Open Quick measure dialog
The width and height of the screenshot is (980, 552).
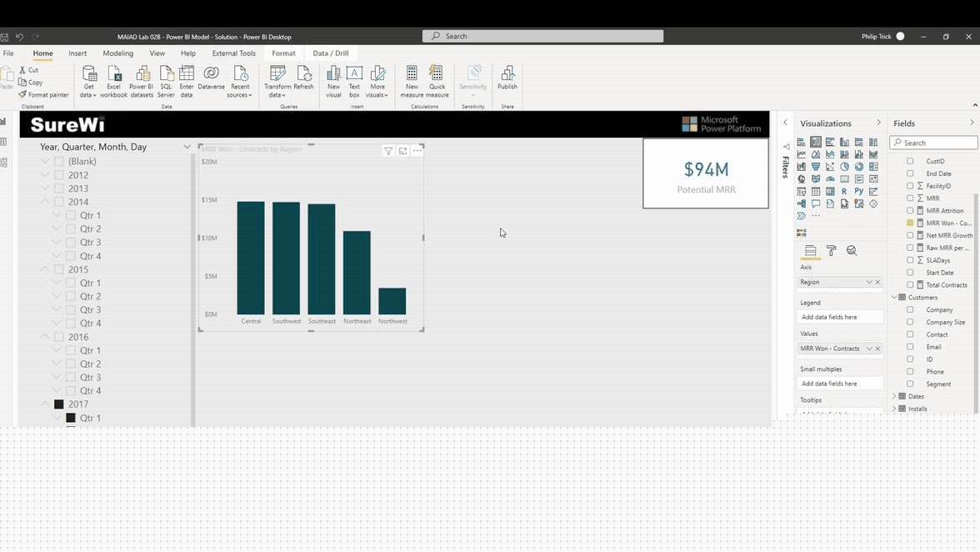[x=437, y=81]
